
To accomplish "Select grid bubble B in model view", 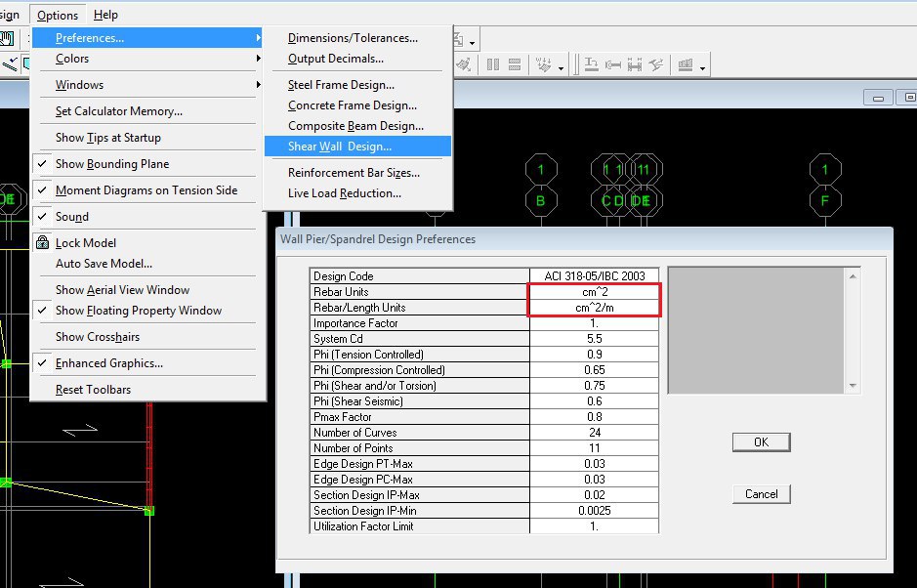I will pyautogui.click(x=540, y=200).
